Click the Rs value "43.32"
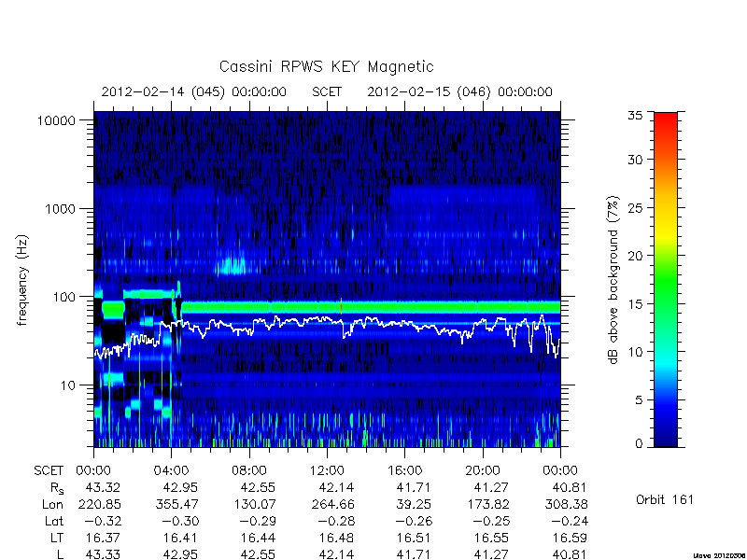Screen dimensions: 747x560 (x=103, y=487)
